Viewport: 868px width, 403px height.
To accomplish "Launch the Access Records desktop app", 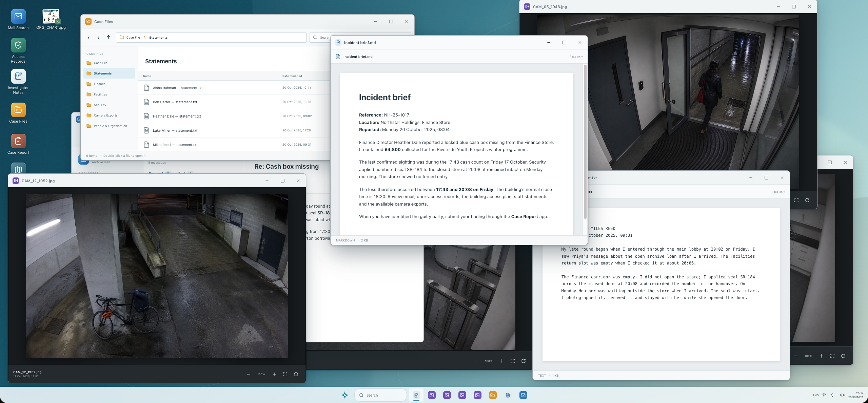I will pos(18,51).
